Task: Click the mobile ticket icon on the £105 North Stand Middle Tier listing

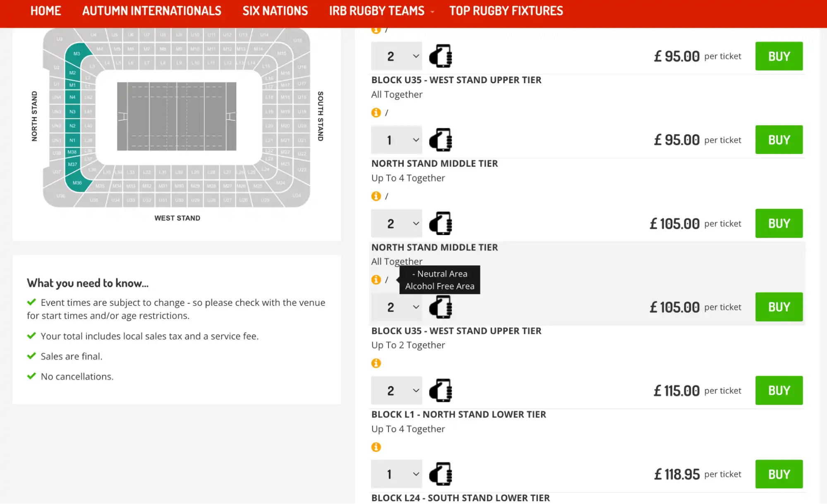Action: click(441, 223)
